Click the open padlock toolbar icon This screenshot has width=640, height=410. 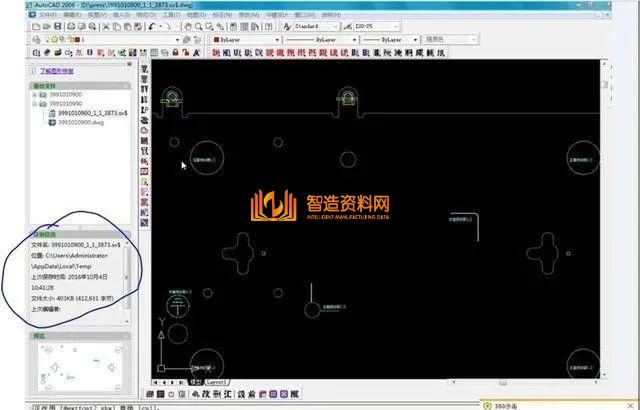(x=186, y=53)
